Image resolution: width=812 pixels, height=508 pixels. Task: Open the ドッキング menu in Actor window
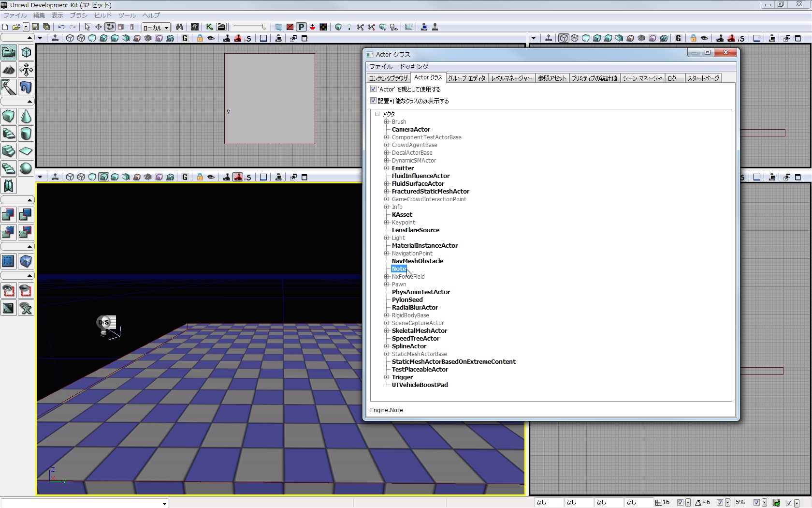coord(414,66)
